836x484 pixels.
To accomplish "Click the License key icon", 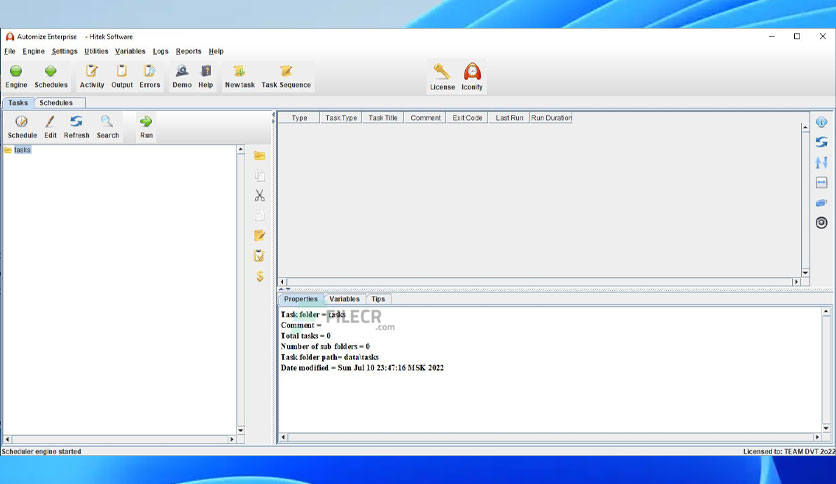I will (x=442, y=71).
